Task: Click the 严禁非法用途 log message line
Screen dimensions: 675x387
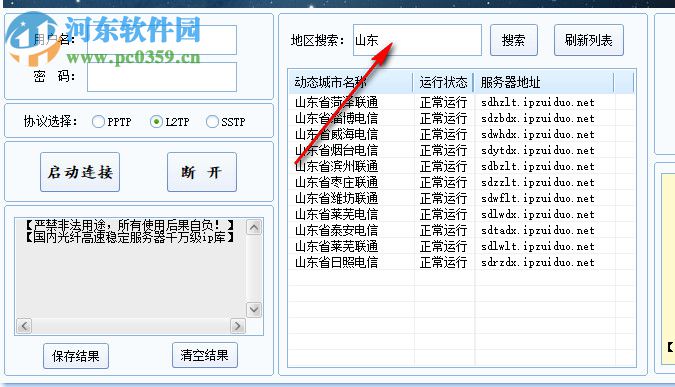Action: (x=129, y=225)
